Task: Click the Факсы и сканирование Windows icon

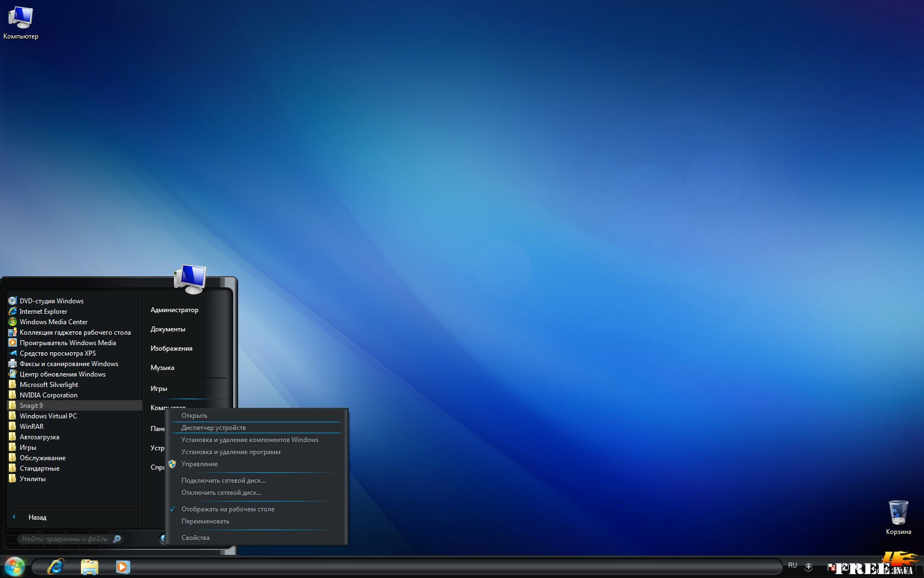Action: tap(13, 364)
